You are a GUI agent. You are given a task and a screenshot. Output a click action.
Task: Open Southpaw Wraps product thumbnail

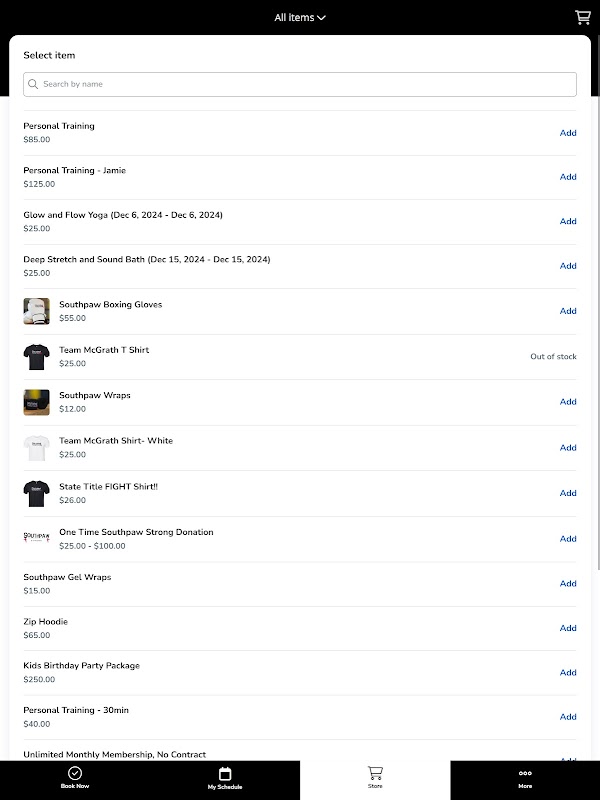click(x=37, y=402)
